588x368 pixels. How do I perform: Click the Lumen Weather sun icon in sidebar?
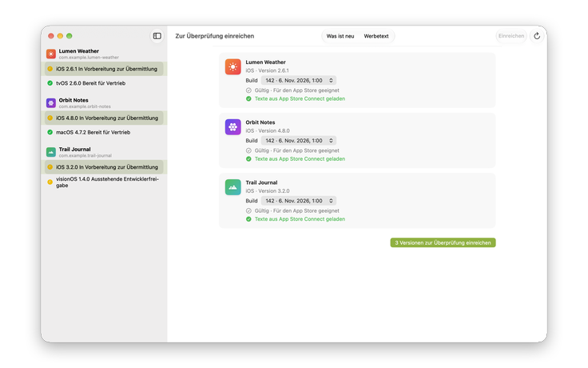click(x=51, y=54)
